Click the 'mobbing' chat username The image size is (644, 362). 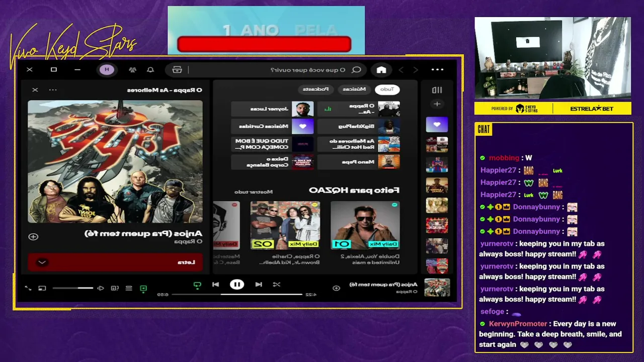(x=504, y=158)
